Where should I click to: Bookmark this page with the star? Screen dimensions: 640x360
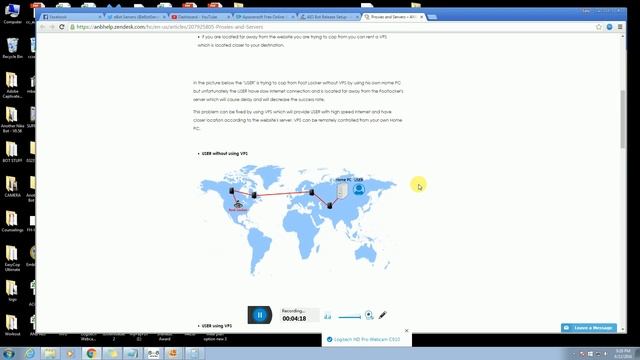click(x=599, y=27)
